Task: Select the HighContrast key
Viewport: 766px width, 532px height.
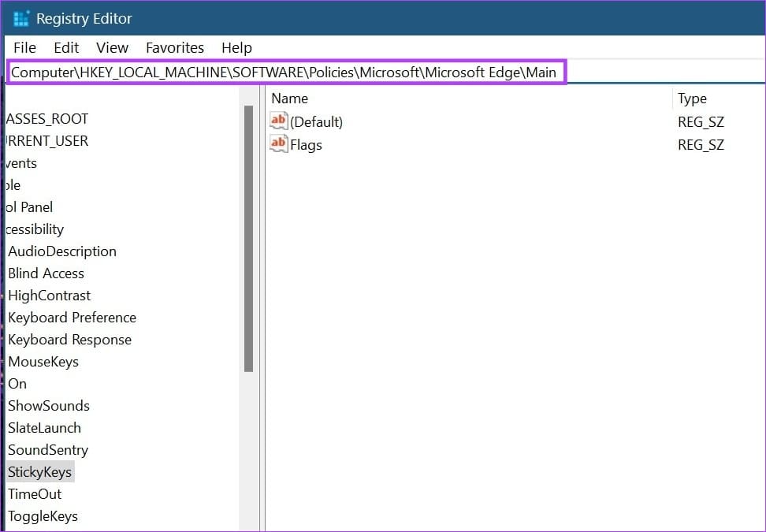Action: [x=50, y=296]
